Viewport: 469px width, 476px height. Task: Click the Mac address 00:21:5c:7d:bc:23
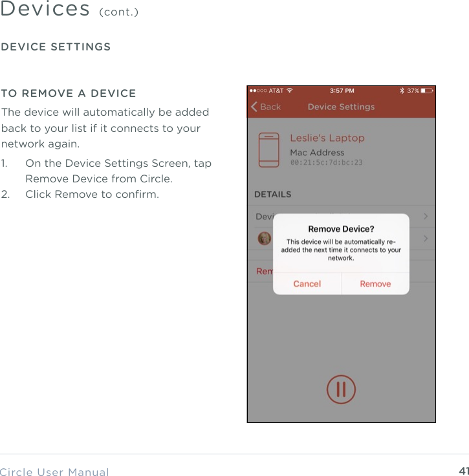coord(326,162)
